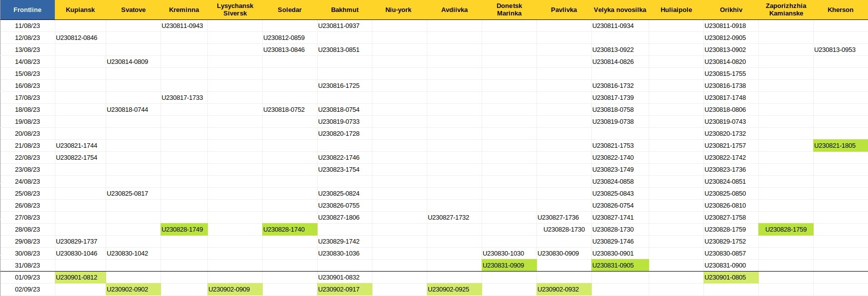
Task: Click green cell U230828-1759 under Zaporizhzhia
Action: pyautogui.click(x=786, y=229)
